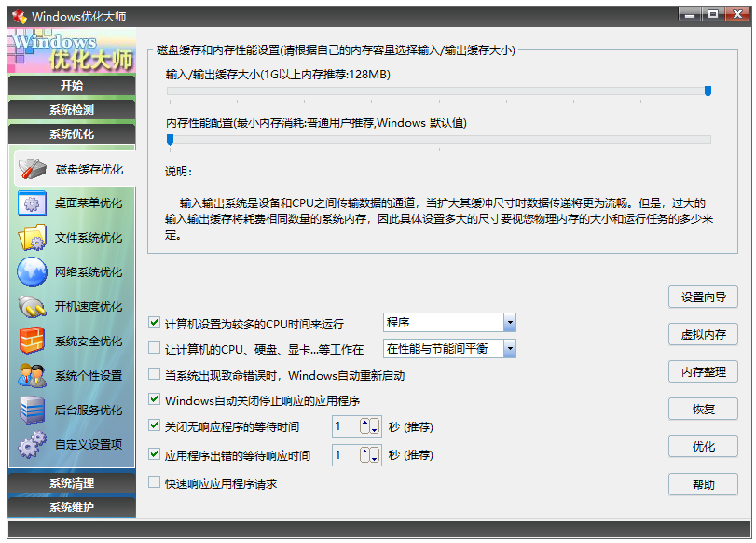Switch to the 系统检测 section
756x543 pixels.
(72, 109)
